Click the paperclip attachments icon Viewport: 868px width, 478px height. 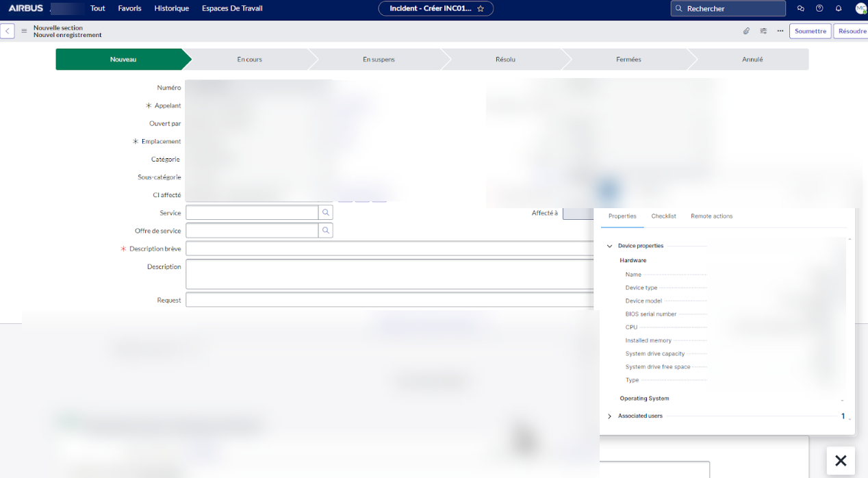point(746,32)
